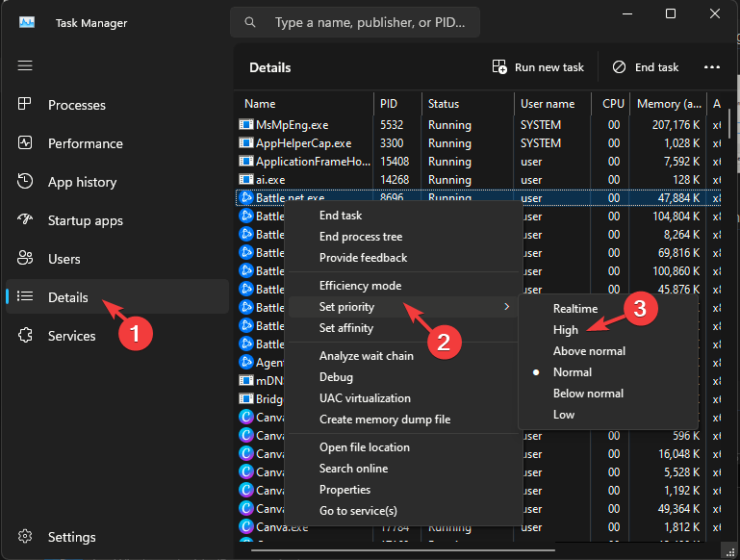Screen dimensions: 740x560
Task: Choose Set affinity
Action: 403,328
